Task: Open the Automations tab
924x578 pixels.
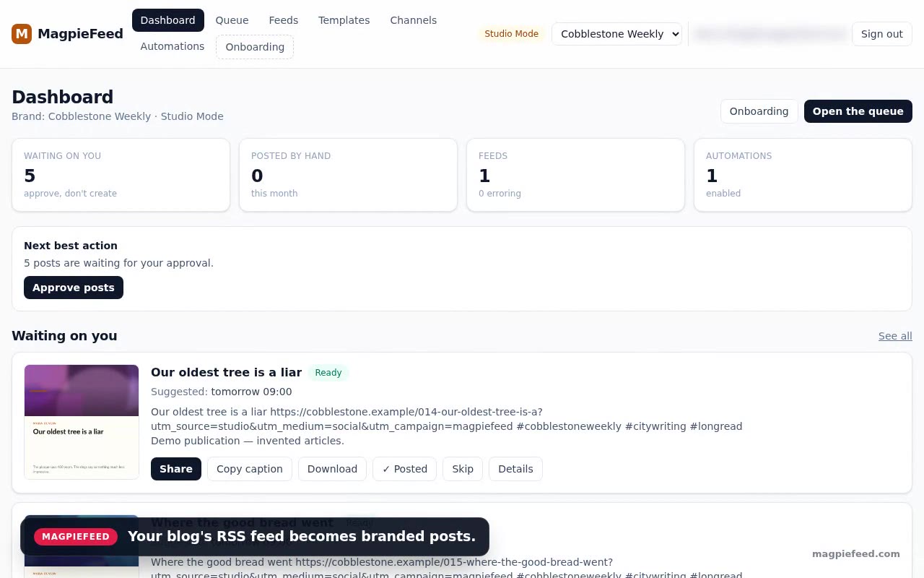Action: (173, 46)
